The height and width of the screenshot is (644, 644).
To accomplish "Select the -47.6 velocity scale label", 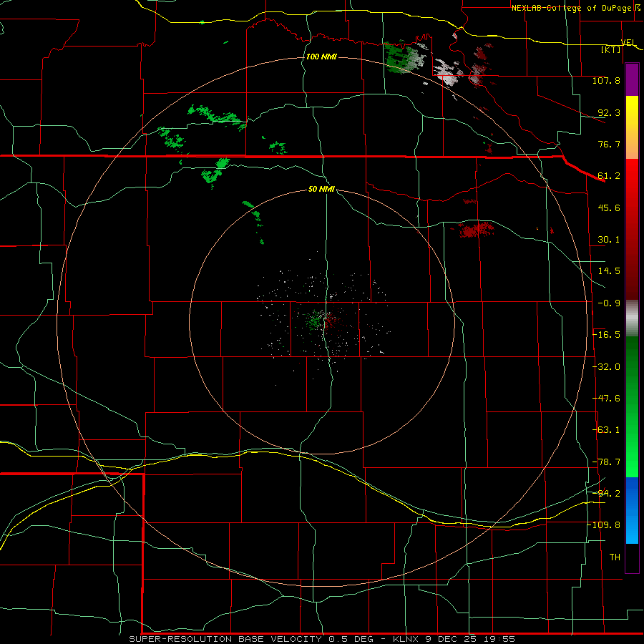I will click(x=607, y=398).
